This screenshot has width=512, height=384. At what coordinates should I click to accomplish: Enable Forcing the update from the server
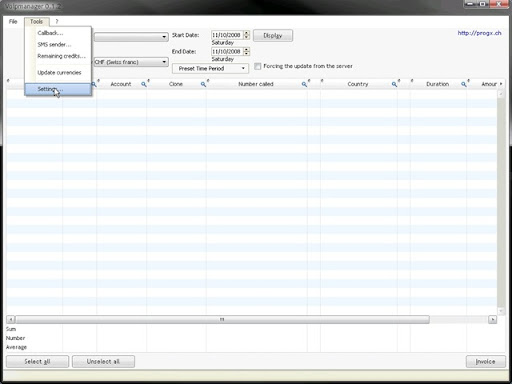pyautogui.click(x=257, y=66)
